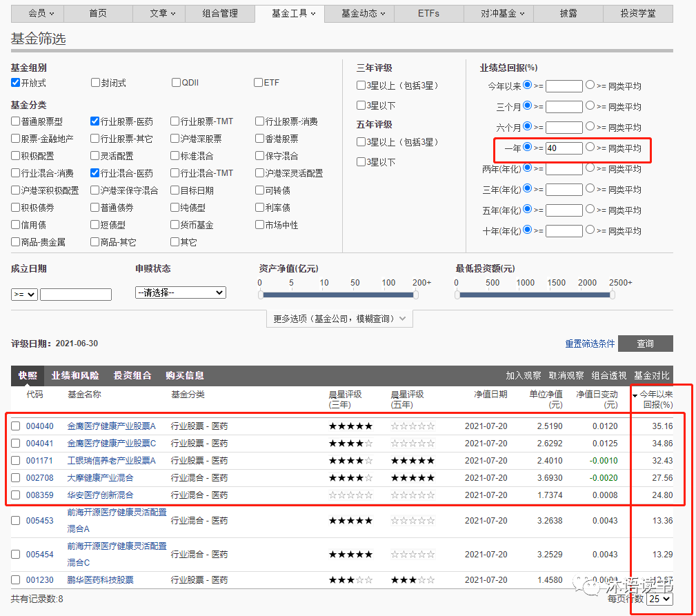Select 一年 同类平均 radio button
This screenshot has height=616, width=696.
point(590,148)
